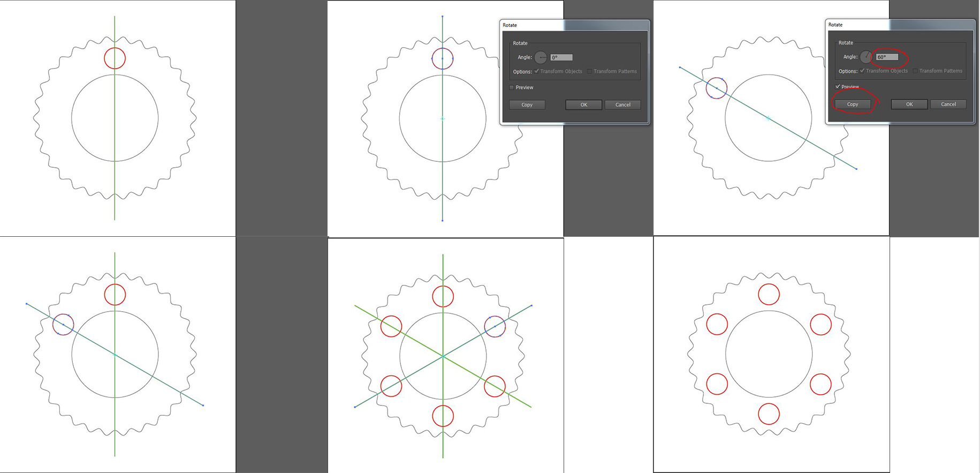Click the Rotate title of the 0° dialog
The image size is (980, 473).
[510, 25]
